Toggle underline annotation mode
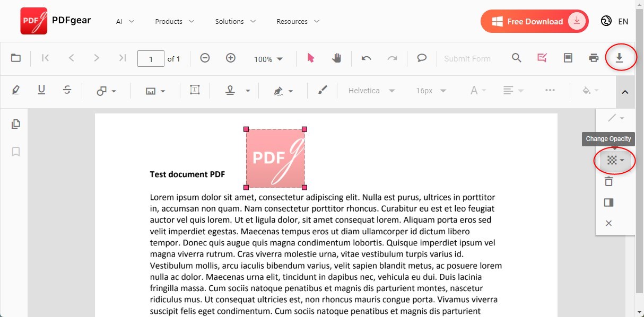The width and height of the screenshot is (644, 317). pyautogui.click(x=41, y=90)
